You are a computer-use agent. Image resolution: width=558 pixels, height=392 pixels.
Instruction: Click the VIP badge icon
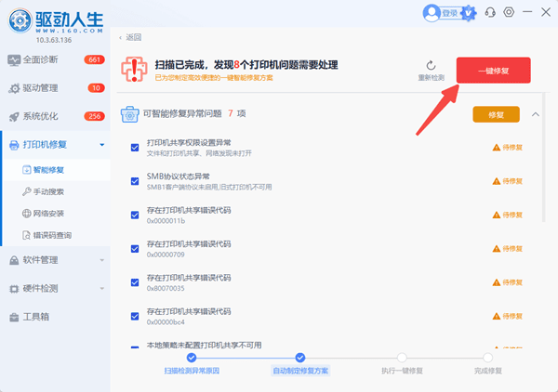[x=469, y=13]
